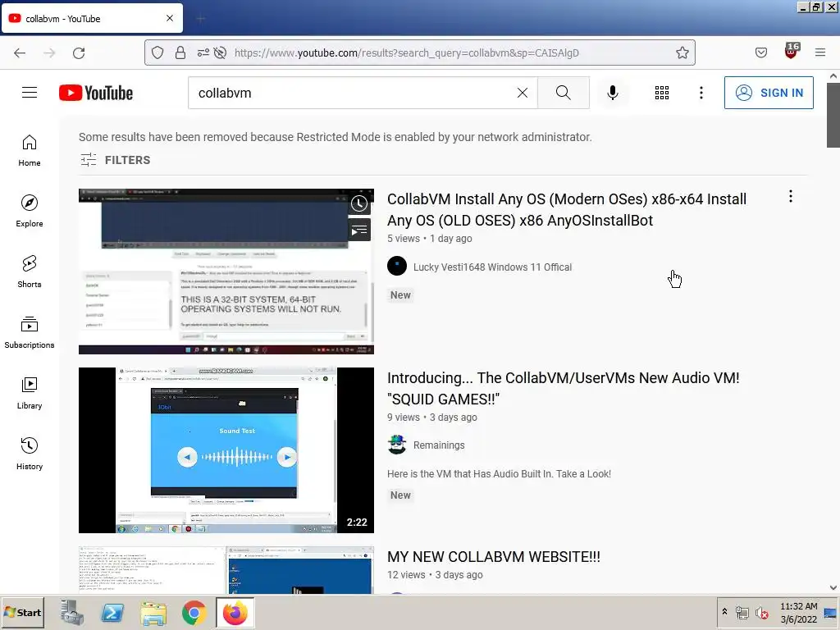Viewport: 840px width, 630px height.
Task: Open site permissions icon in address bar
Action: [203, 52]
